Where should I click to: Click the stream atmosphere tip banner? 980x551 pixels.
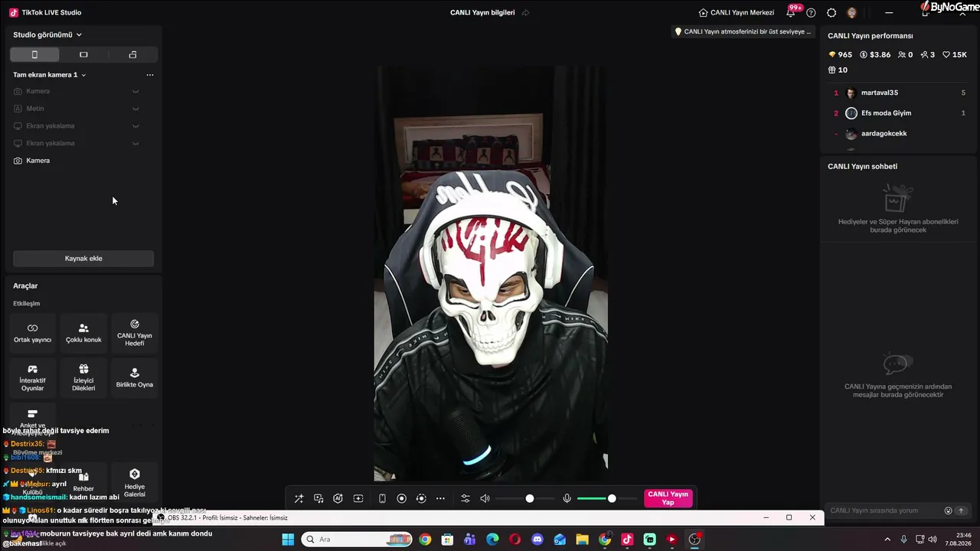743,31
